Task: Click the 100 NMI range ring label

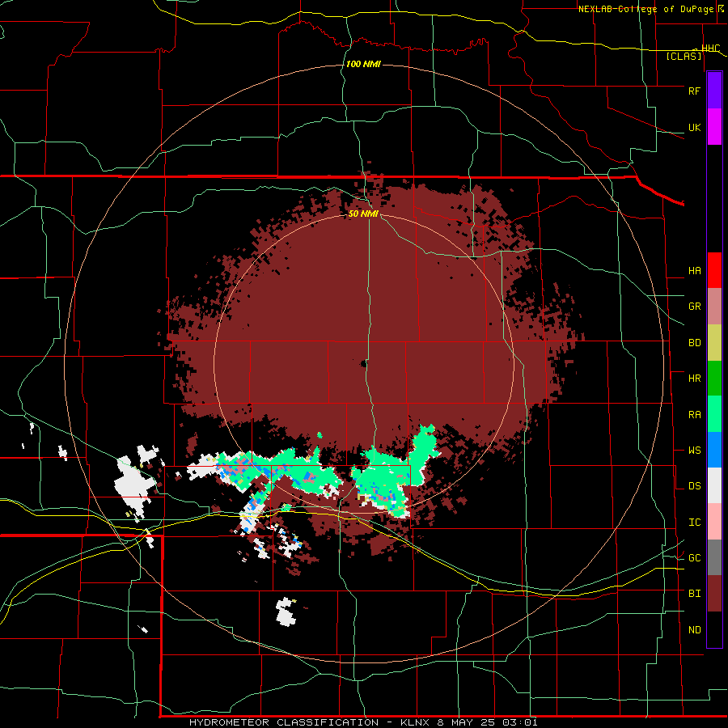Action: (x=363, y=64)
